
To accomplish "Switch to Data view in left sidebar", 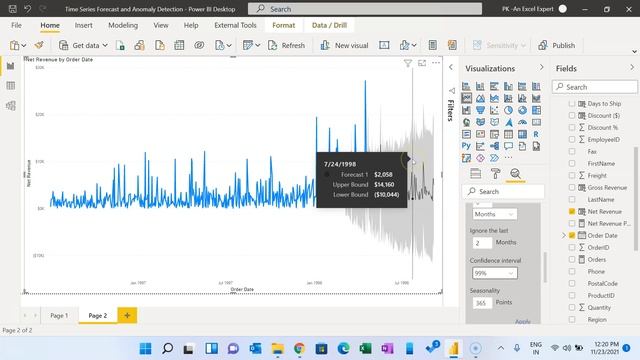I will pos(11,86).
